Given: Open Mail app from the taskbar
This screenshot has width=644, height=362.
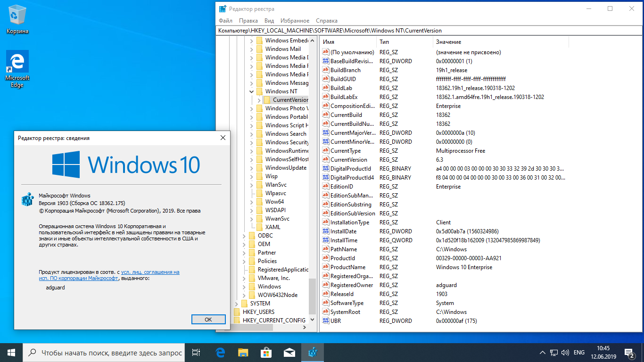Looking at the screenshot, I should [x=289, y=353].
